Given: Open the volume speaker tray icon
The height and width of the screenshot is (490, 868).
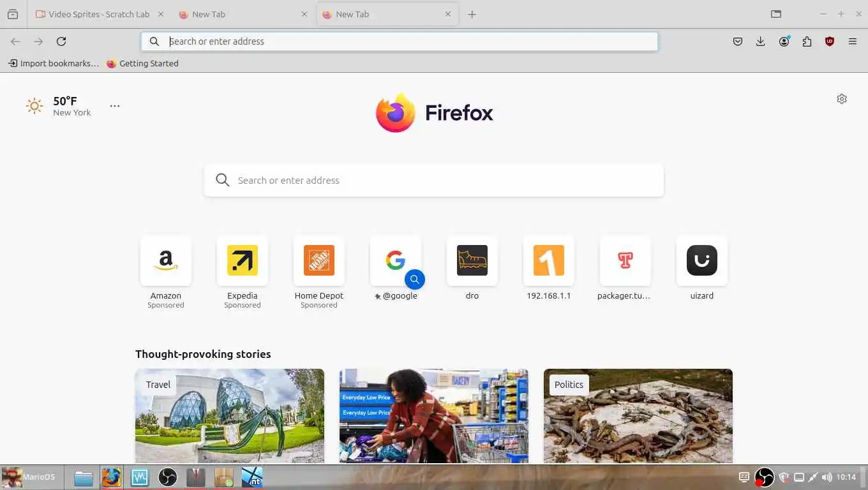Looking at the screenshot, I should (x=827, y=477).
